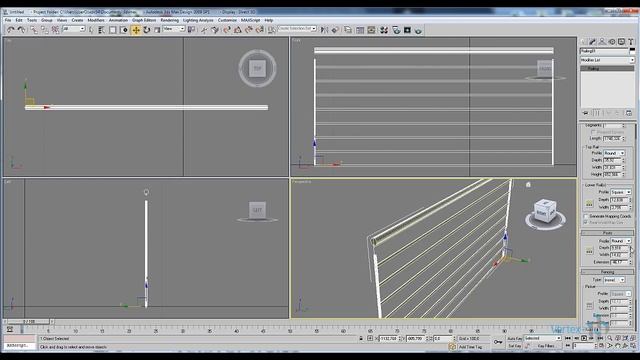Screen dimensions: 640x360
Task: Open the Edit menu
Action: pyautogui.click(x=19, y=20)
